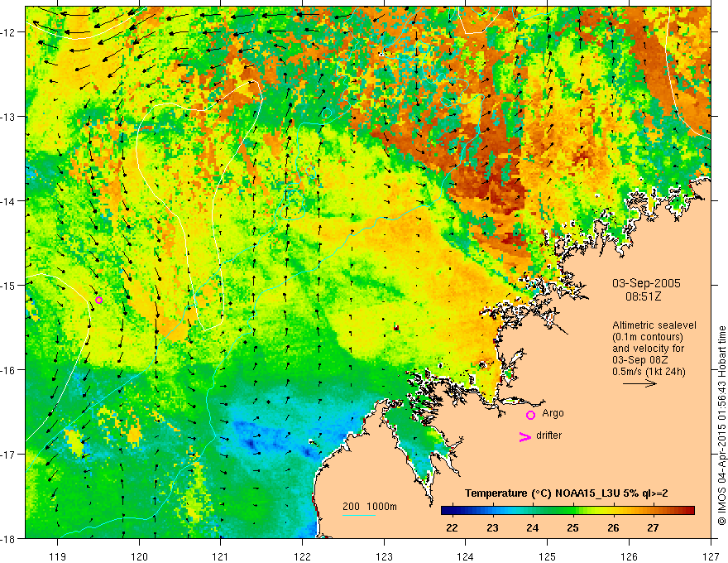Click the longitude axis label 122

(302, 556)
